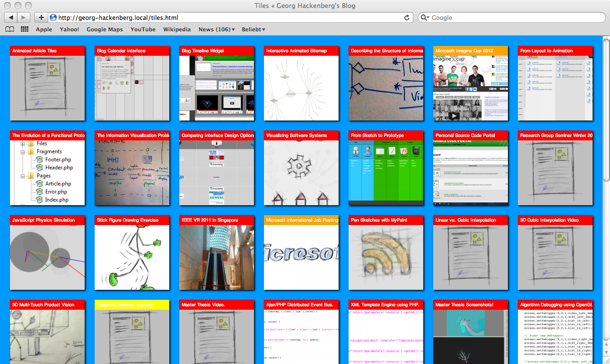Open the Ajax/PHP Distributed Event Bus tile
Screen dimensions: 610x364
[x=301, y=332]
